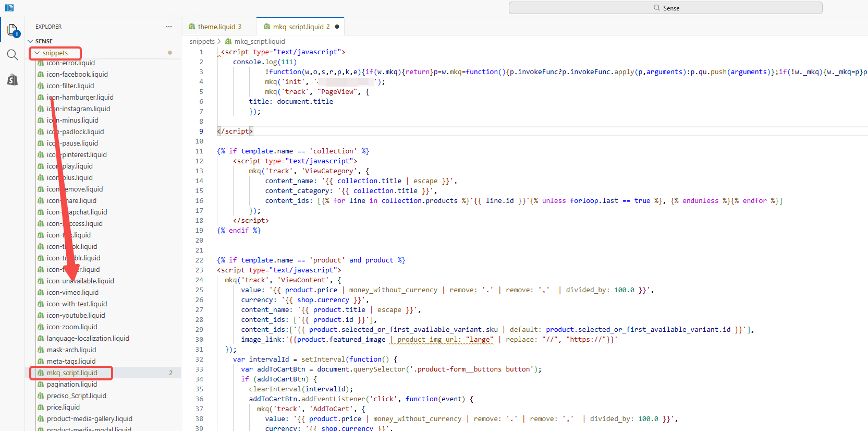Open icon-snapchat.liquid file
This screenshot has width=868, height=431.
[77, 212]
